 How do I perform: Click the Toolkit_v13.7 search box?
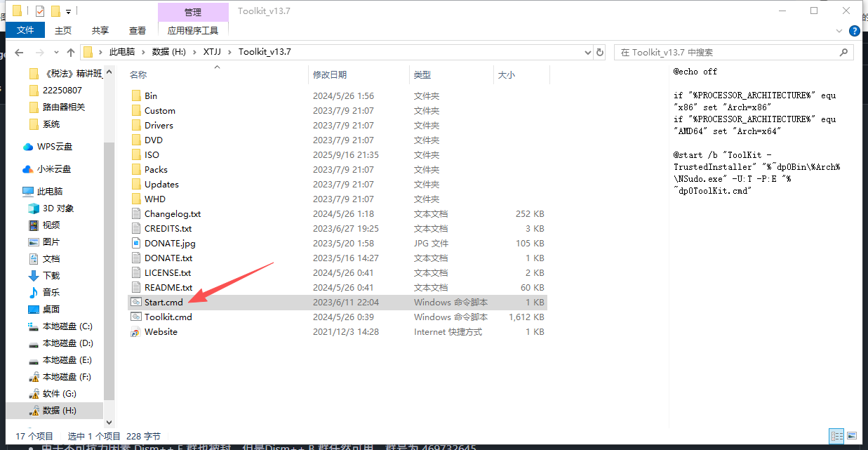(730, 53)
